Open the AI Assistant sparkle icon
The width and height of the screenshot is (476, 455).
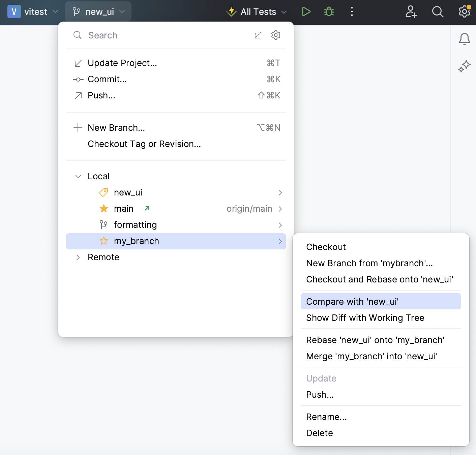(x=464, y=66)
